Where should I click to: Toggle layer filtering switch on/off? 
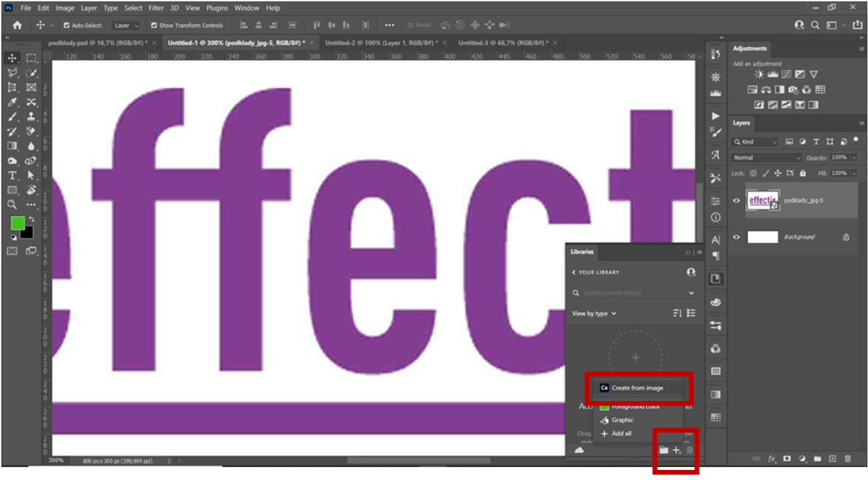(855, 142)
